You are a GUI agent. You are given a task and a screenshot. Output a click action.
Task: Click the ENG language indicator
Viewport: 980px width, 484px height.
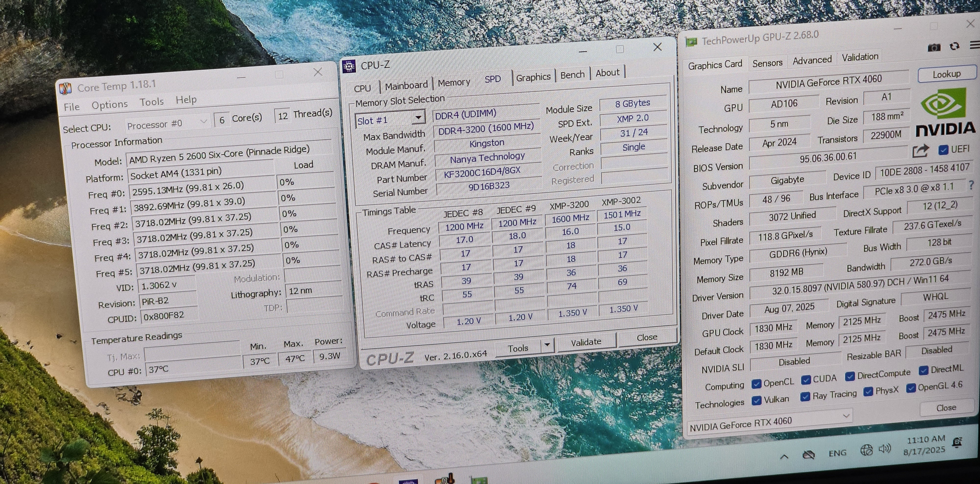click(837, 453)
